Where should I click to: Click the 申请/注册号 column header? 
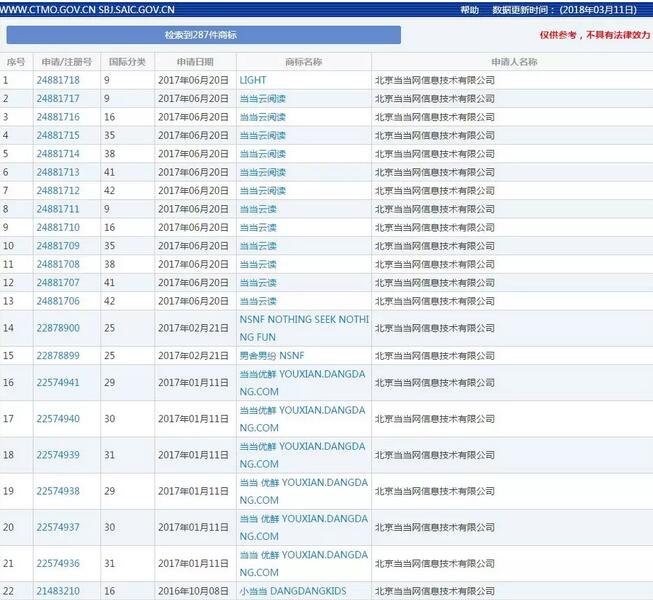click(x=67, y=62)
